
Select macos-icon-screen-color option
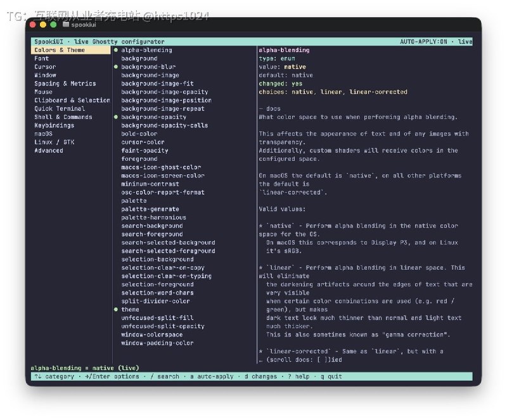click(x=163, y=175)
